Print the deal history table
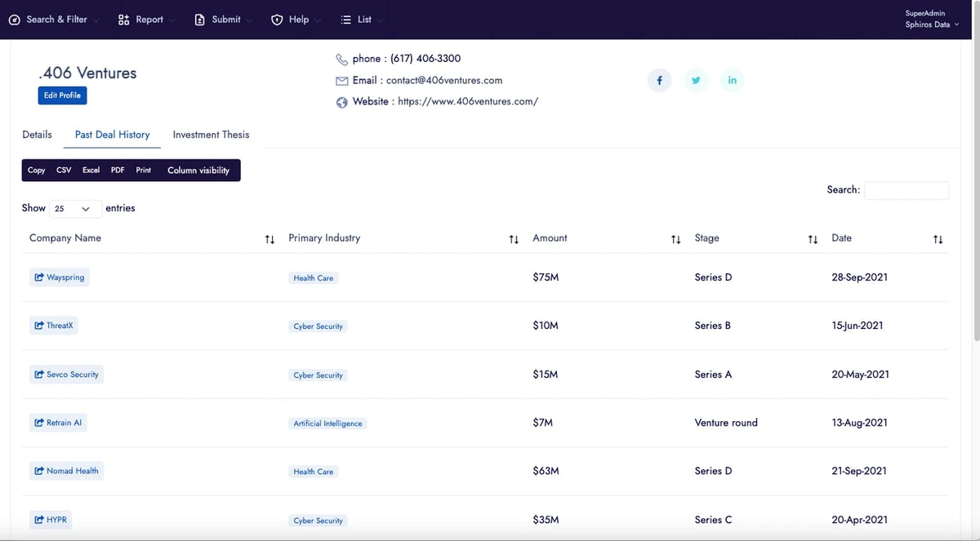This screenshot has width=980, height=541. (x=144, y=171)
